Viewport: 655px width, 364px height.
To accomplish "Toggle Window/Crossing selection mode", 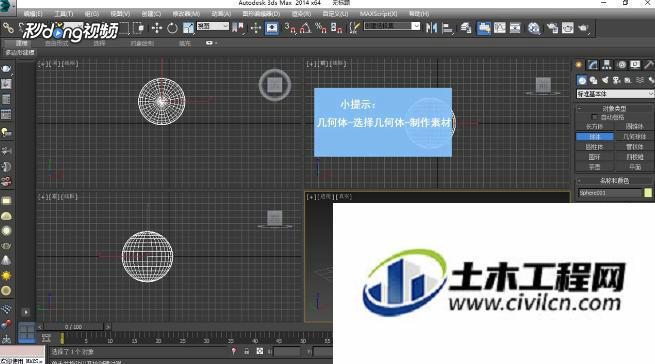I will [139, 28].
